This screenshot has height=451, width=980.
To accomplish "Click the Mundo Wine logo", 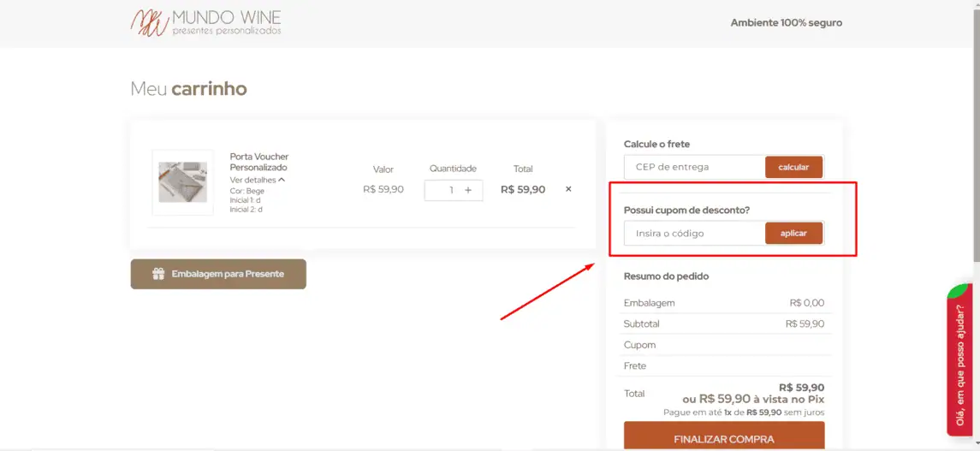I will (x=205, y=23).
